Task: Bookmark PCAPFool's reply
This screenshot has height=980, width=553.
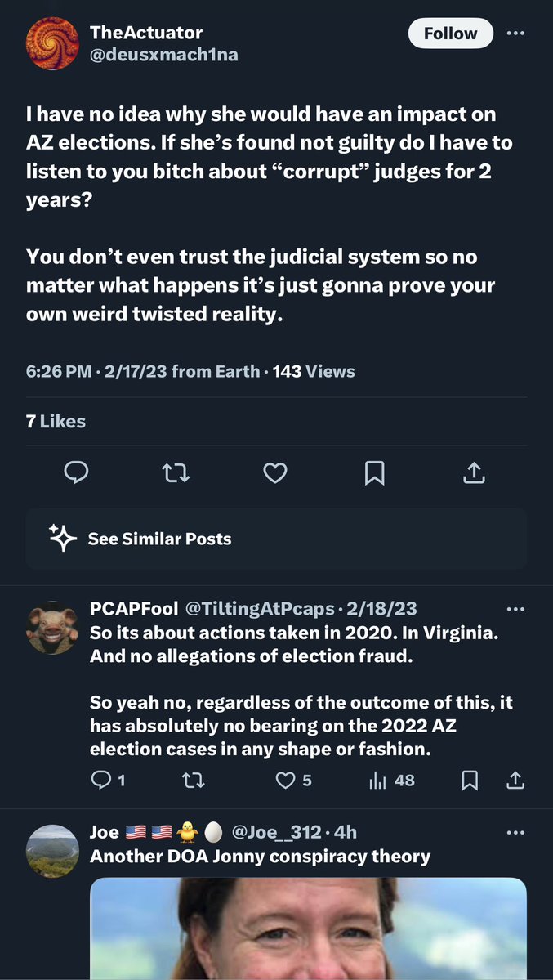Action: pyautogui.click(x=470, y=781)
